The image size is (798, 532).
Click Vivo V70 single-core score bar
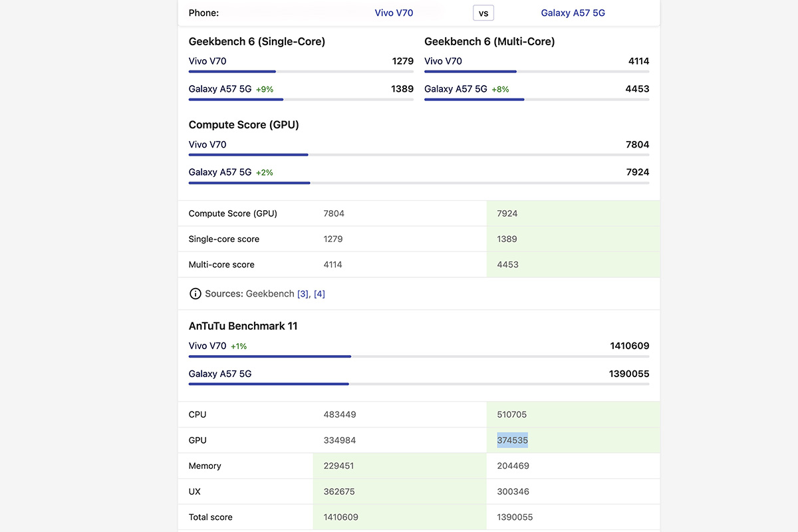point(301,71)
